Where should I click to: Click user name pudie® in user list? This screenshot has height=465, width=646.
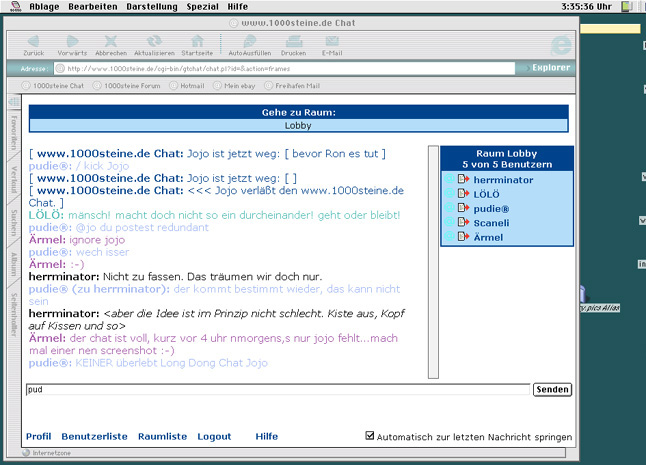(491, 208)
